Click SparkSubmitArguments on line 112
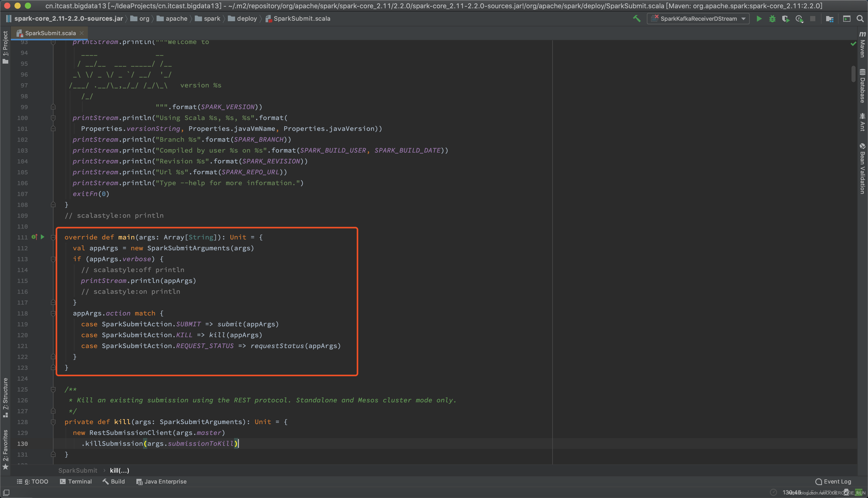 [x=188, y=248]
